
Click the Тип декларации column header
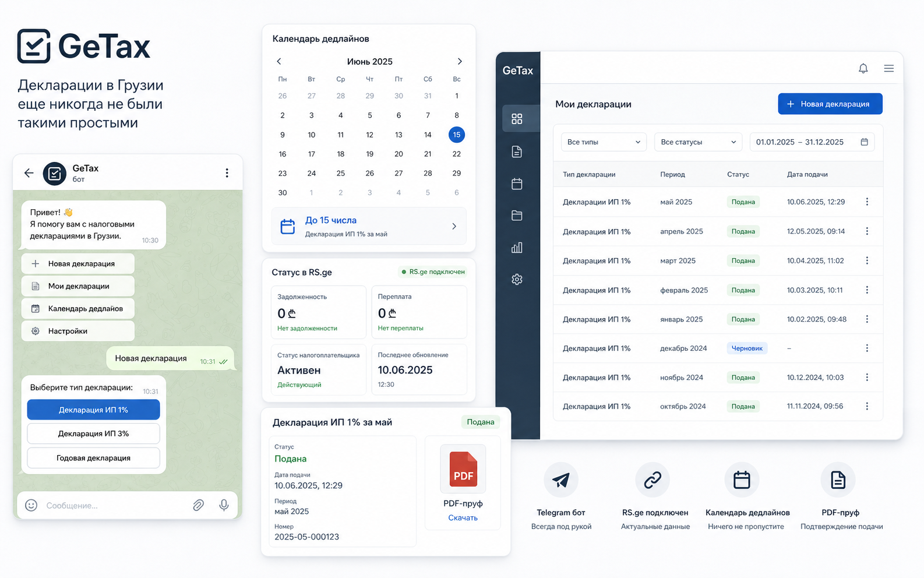coord(589,174)
